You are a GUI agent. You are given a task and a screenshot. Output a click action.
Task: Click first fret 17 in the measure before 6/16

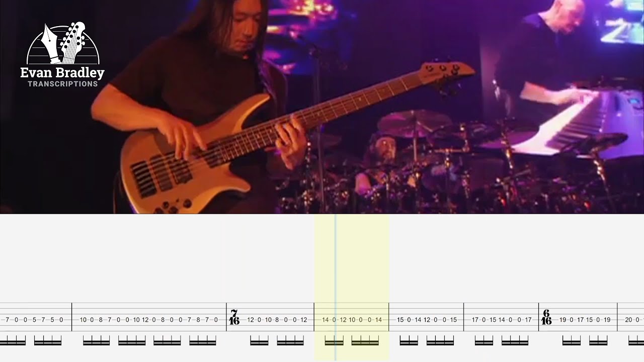click(x=475, y=320)
